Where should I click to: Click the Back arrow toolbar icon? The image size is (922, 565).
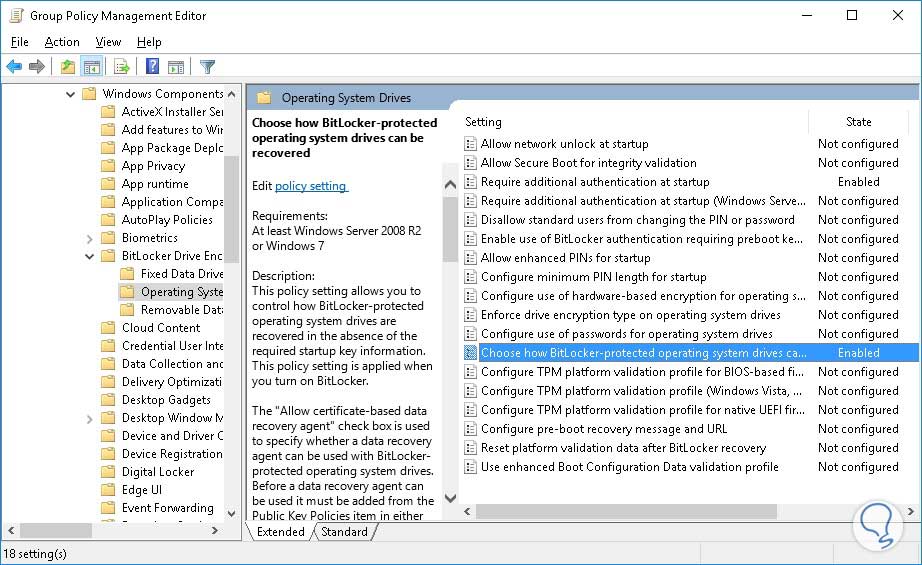pyautogui.click(x=14, y=66)
